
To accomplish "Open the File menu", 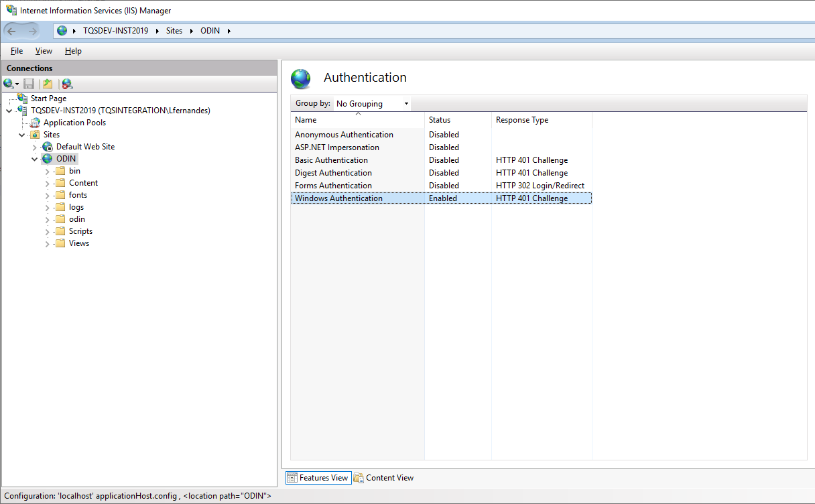I will [x=17, y=51].
